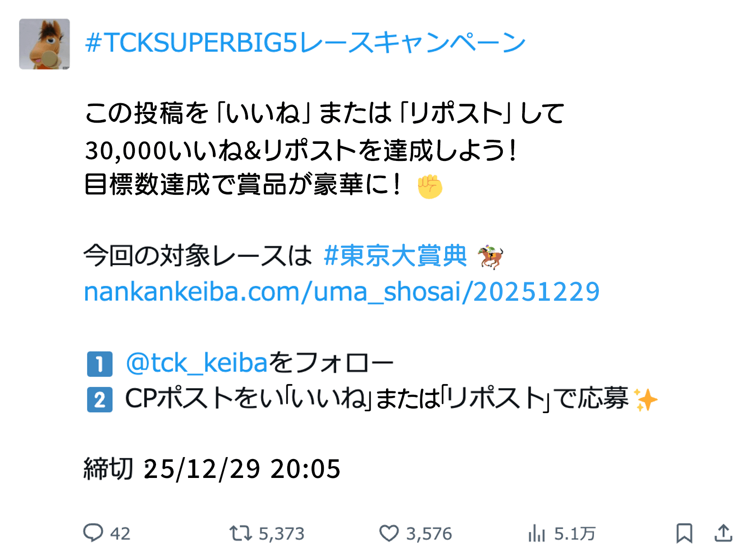This screenshot has width=754, height=560.
Task: Click the raised fist emoji
Action: point(430,186)
